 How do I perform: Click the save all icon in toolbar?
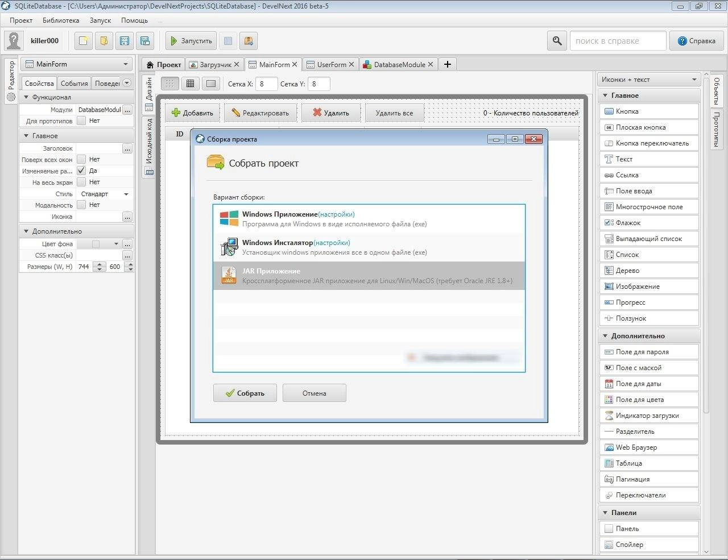click(145, 41)
